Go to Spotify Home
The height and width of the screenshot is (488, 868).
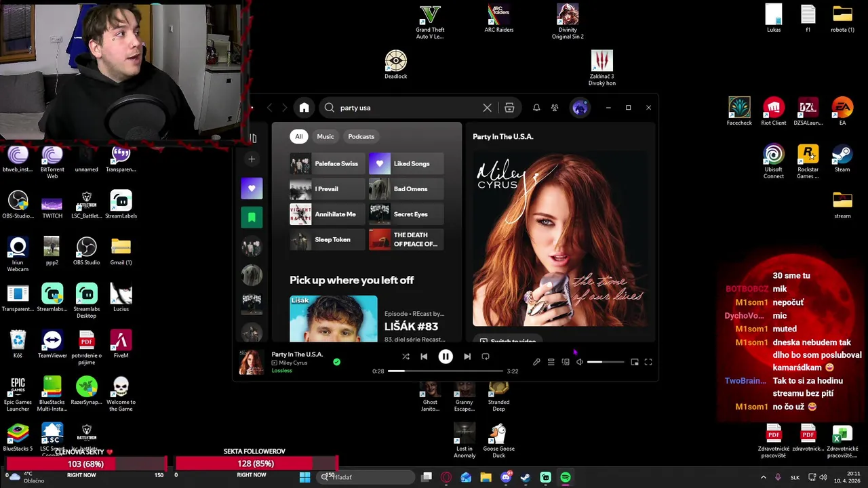(304, 108)
